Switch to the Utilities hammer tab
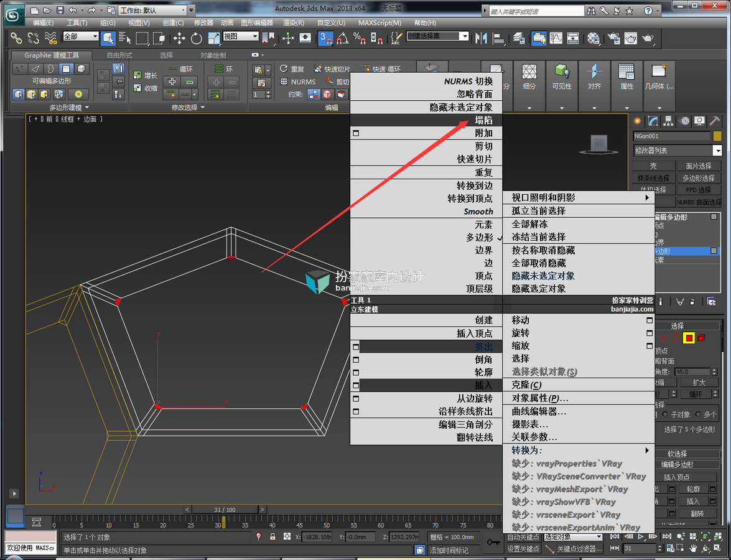This screenshot has width=731, height=560. (715, 121)
